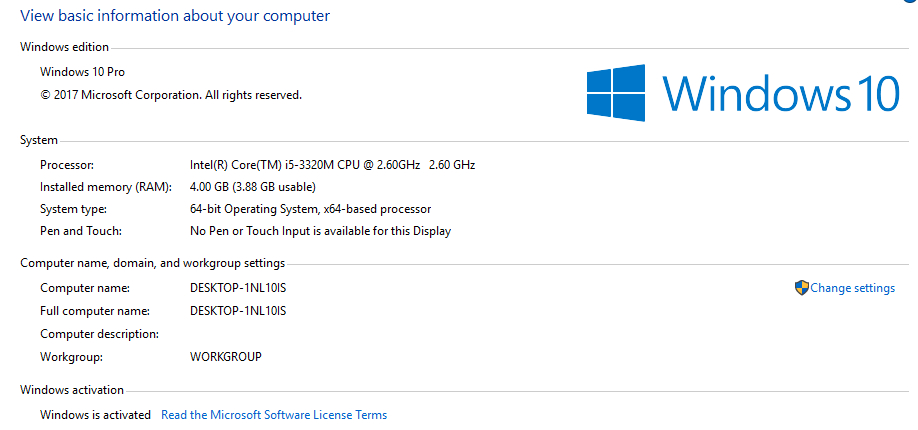The width and height of the screenshot is (918, 430).
Task: Click the Windows 10 wordmark text
Action: point(781,93)
